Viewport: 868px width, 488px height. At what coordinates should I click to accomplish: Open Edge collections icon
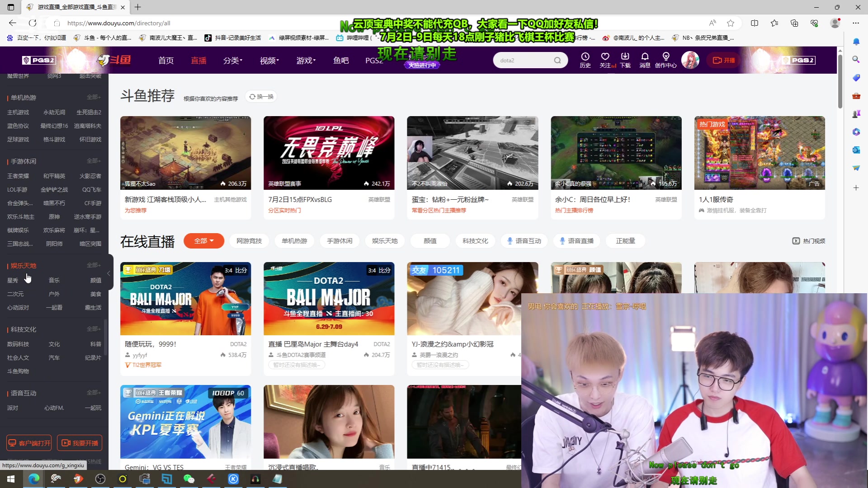[794, 23]
